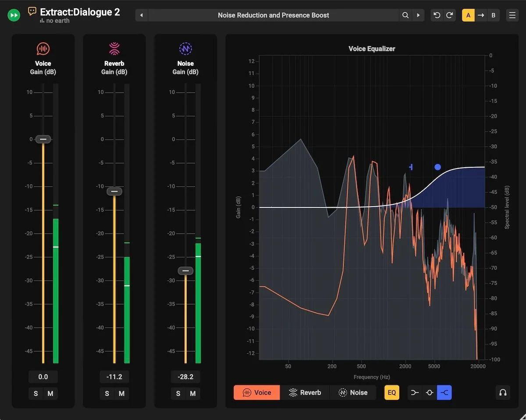This screenshot has width=526, height=420.
Task: Click the blue EQ node on the graph
Action: (437, 167)
